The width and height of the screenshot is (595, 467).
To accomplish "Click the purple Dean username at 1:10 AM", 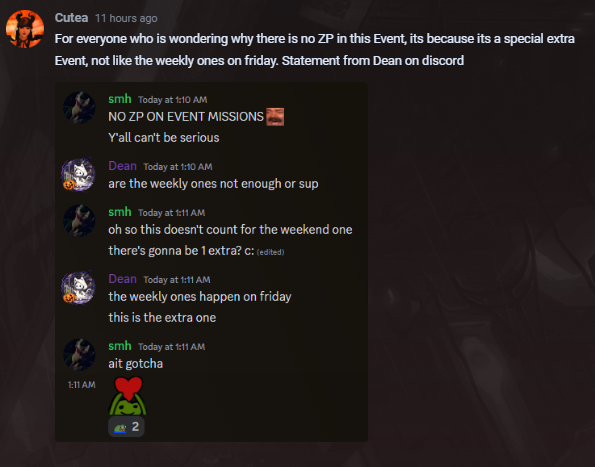I will (122, 166).
